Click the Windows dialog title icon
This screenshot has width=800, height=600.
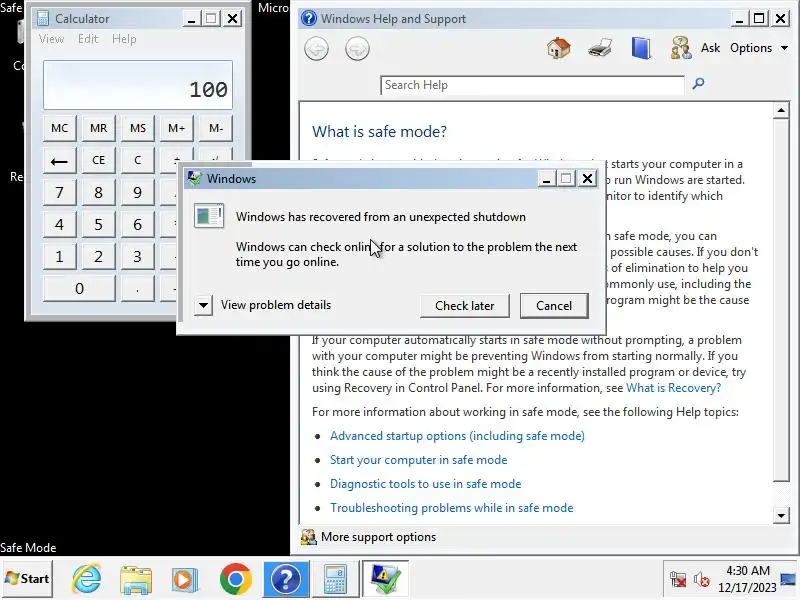194,179
